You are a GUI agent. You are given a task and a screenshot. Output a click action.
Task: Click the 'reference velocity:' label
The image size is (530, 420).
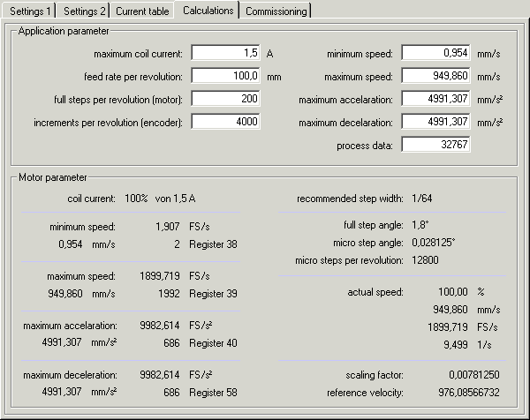(x=365, y=393)
